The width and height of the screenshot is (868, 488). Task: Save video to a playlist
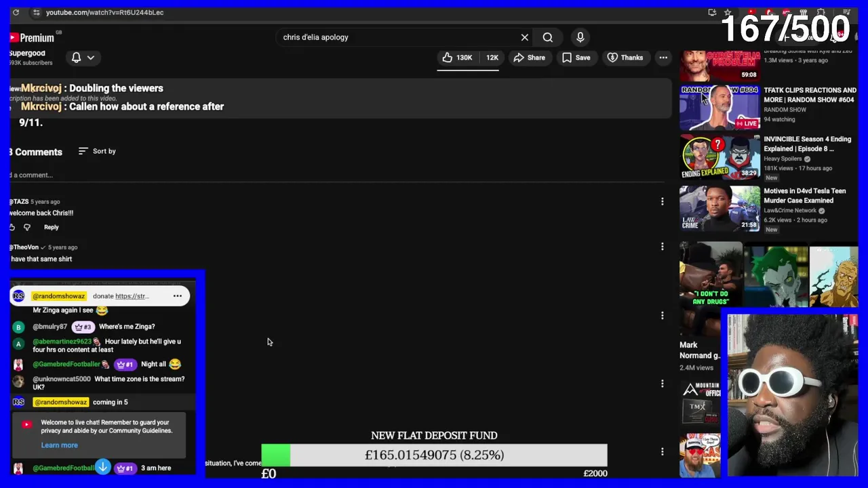point(576,58)
